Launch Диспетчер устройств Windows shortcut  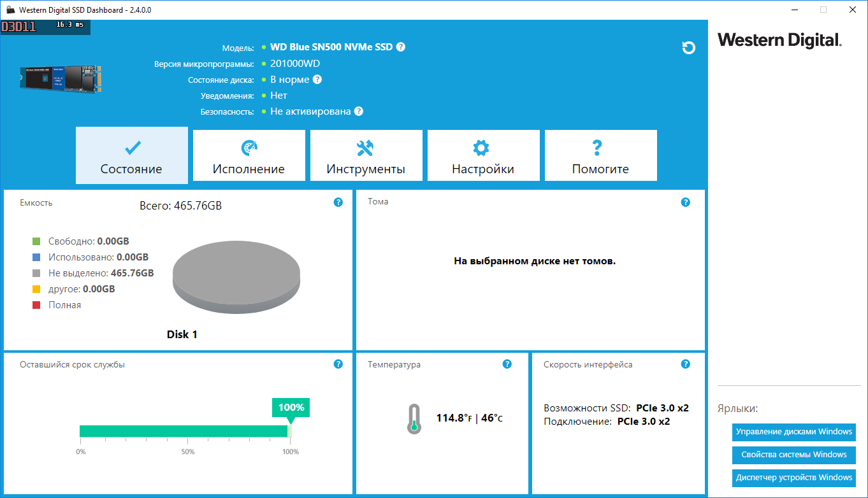[793, 478]
